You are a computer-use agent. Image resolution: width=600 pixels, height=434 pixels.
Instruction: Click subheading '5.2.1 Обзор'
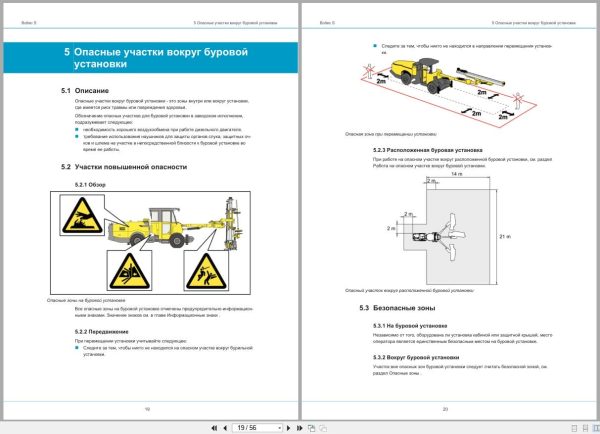click(90, 184)
